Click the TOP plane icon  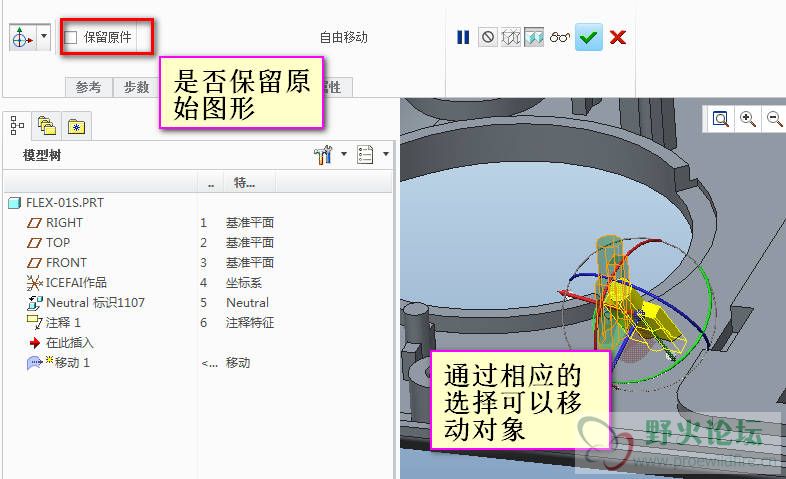pyautogui.click(x=34, y=243)
